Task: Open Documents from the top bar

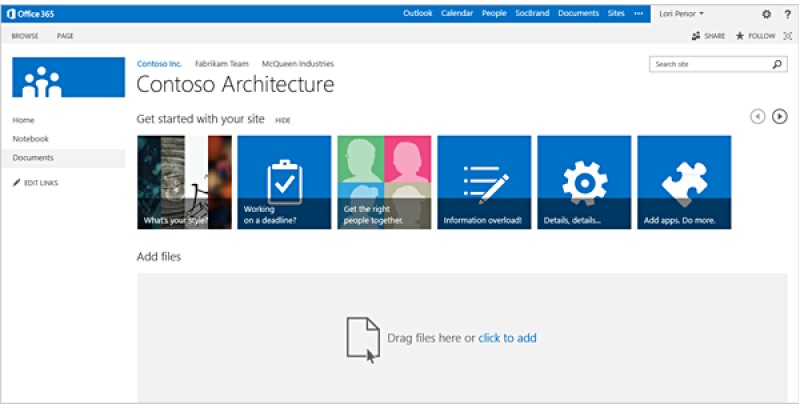Action: point(578,13)
